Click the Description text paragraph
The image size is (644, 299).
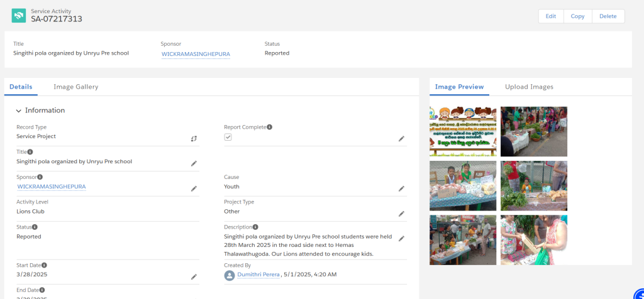308,245
